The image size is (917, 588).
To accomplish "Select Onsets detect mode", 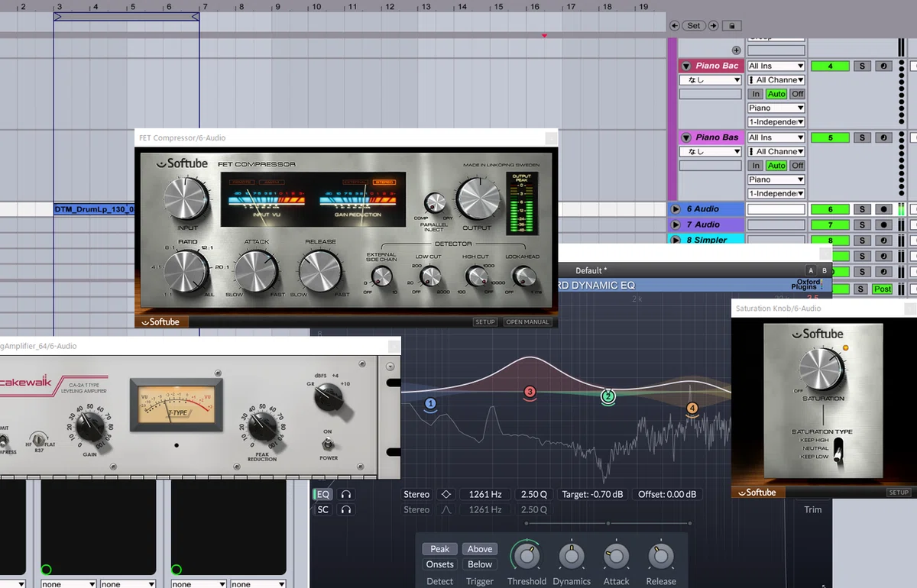I will coord(440,564).
